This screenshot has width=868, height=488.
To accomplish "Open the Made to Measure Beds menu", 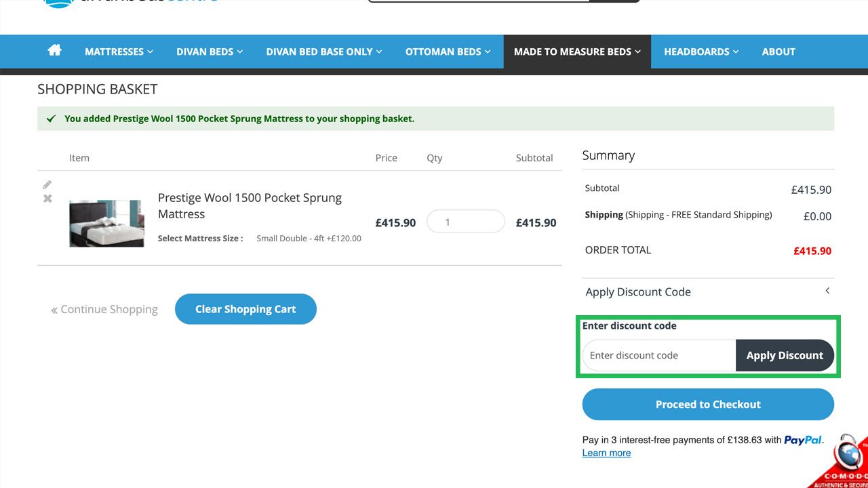I will click(577, 52).
